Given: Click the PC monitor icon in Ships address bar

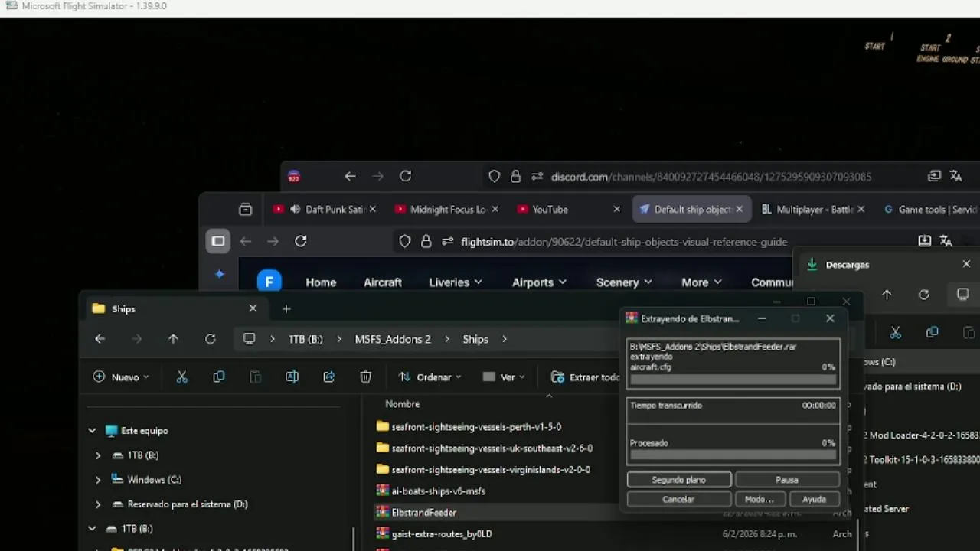Looking at the screenshot, I should 249,339.
